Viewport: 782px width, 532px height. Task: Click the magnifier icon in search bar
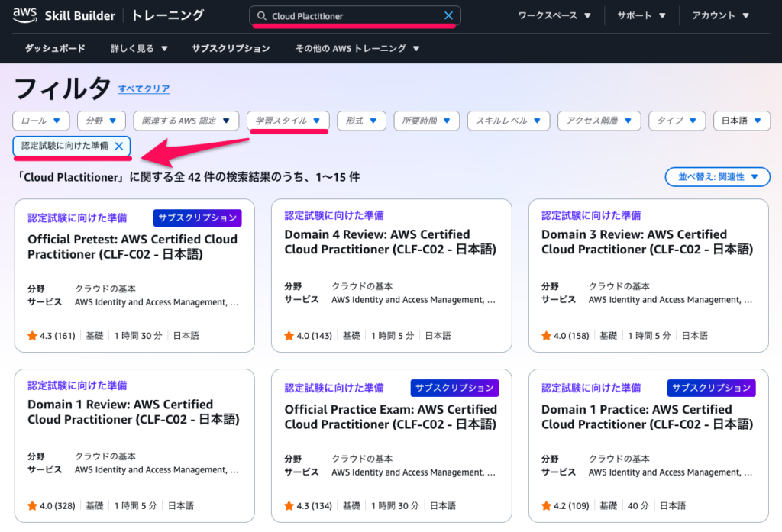(x=261, y=16)
